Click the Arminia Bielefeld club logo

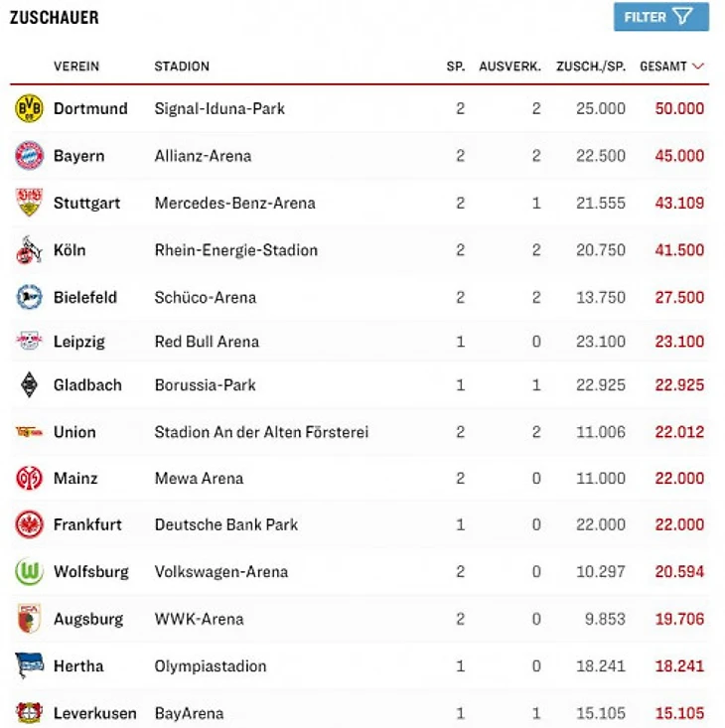tap(30, 297)
